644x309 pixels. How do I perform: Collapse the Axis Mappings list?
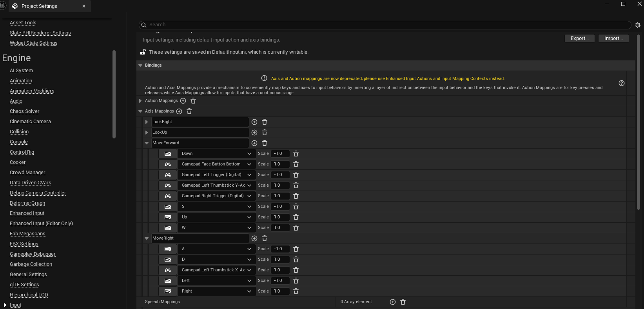(x=140, y=111)
